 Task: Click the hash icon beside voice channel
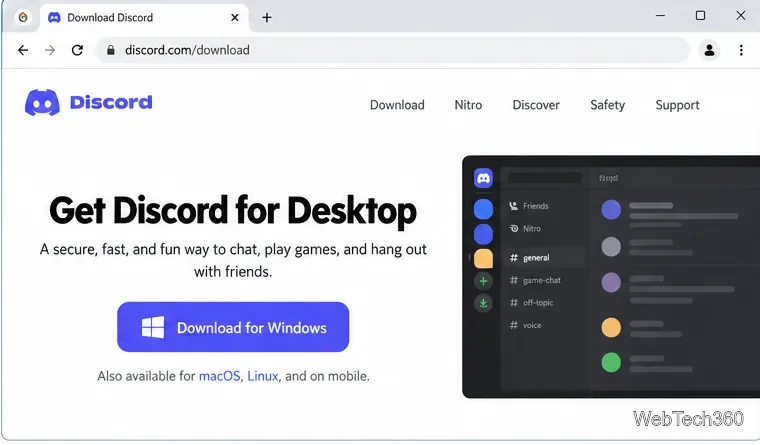(514, 325)
